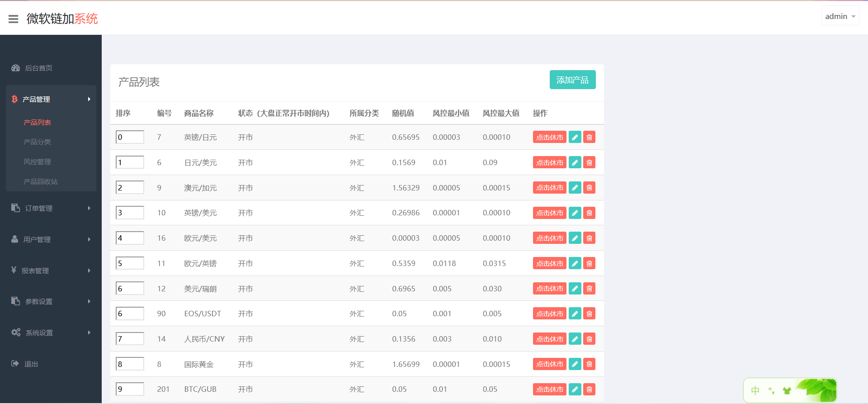Toggle the hamburger menu icon
The width and height of the screenshot is (868, 404).
click(x=14, y=19)
